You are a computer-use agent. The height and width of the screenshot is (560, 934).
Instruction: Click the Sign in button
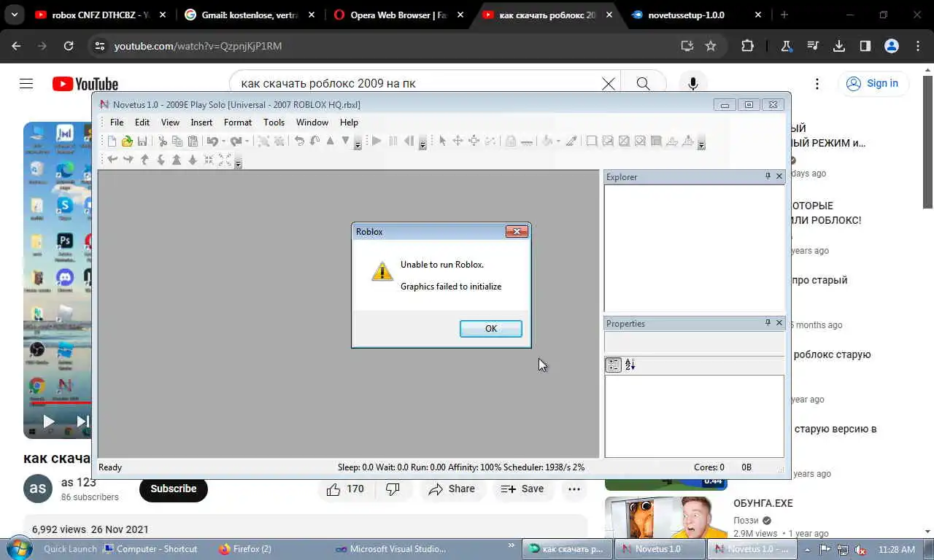[x=873, y=83]
